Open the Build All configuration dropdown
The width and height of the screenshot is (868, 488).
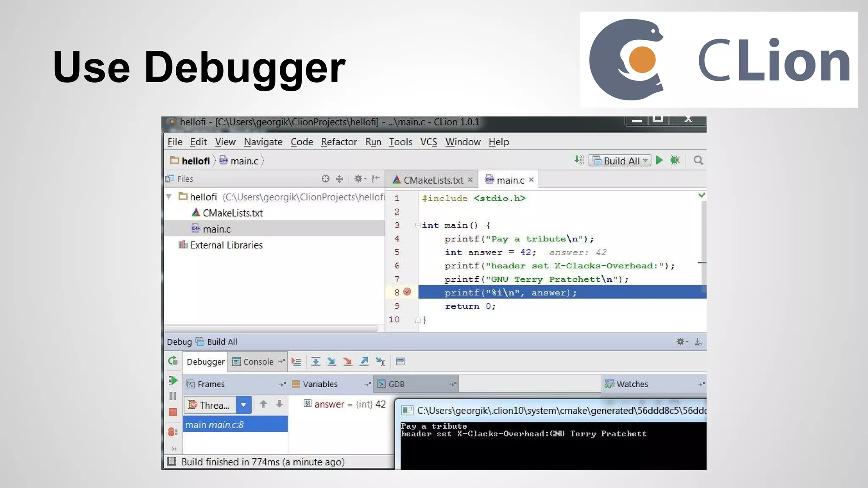tap(620, 161)
